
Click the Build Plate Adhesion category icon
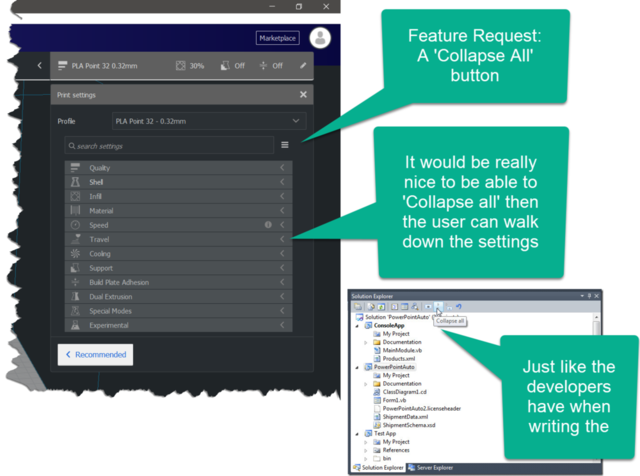pos(75,282)
